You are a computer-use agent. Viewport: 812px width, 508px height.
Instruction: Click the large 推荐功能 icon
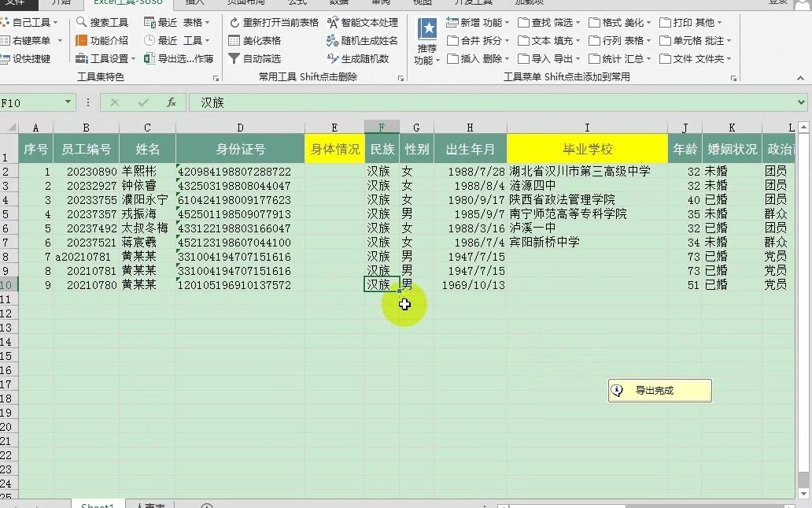425,38
